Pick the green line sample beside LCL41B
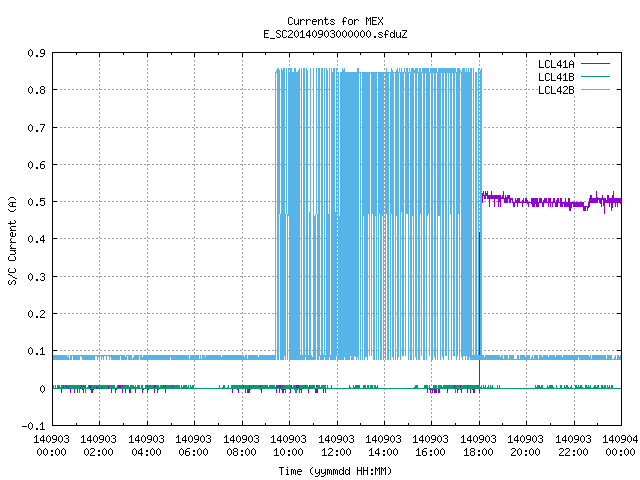 tap(595, 76)
